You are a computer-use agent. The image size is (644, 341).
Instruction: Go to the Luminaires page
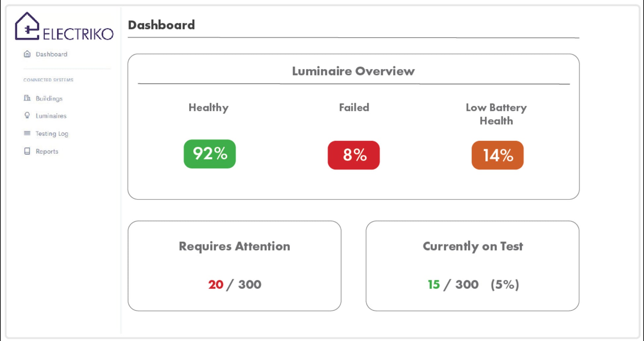(51, 116)
